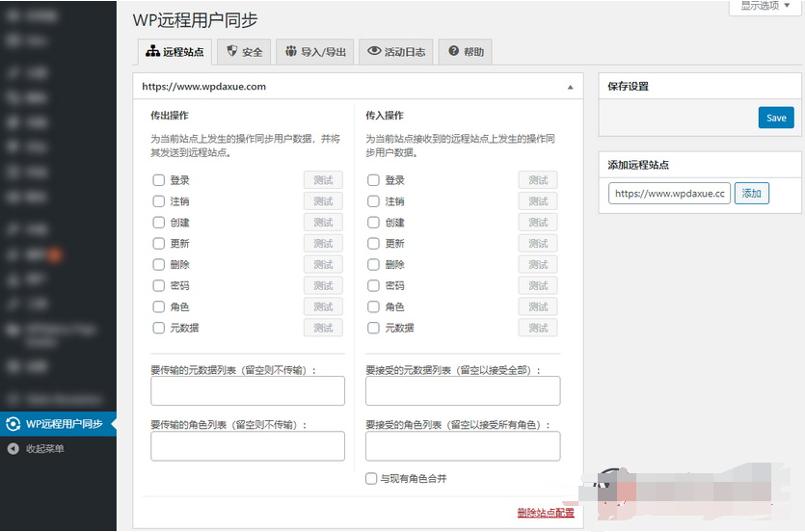Image resolution: width=805 pixels, height=532 pixels.
Task: Click 测试 button for outgoing 元数据
Action: tap(323, 328)
